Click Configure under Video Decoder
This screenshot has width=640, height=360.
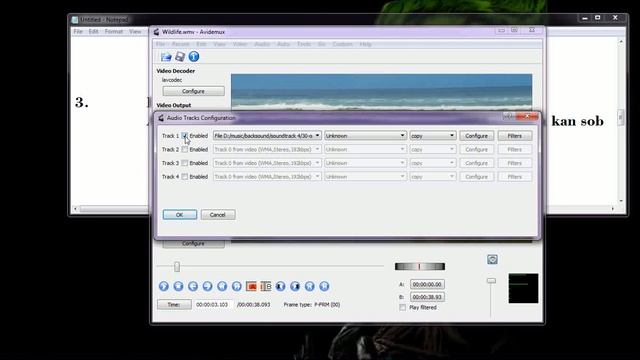193,91
